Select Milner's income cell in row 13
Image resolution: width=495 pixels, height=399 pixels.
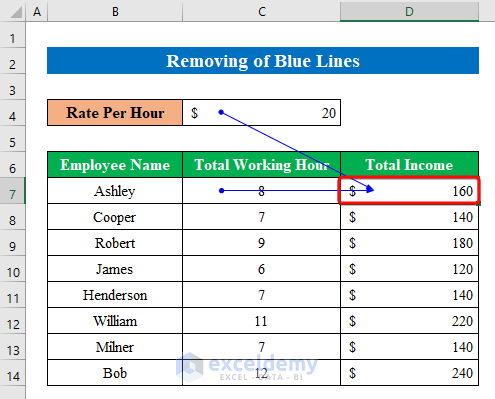click(409, 347)
